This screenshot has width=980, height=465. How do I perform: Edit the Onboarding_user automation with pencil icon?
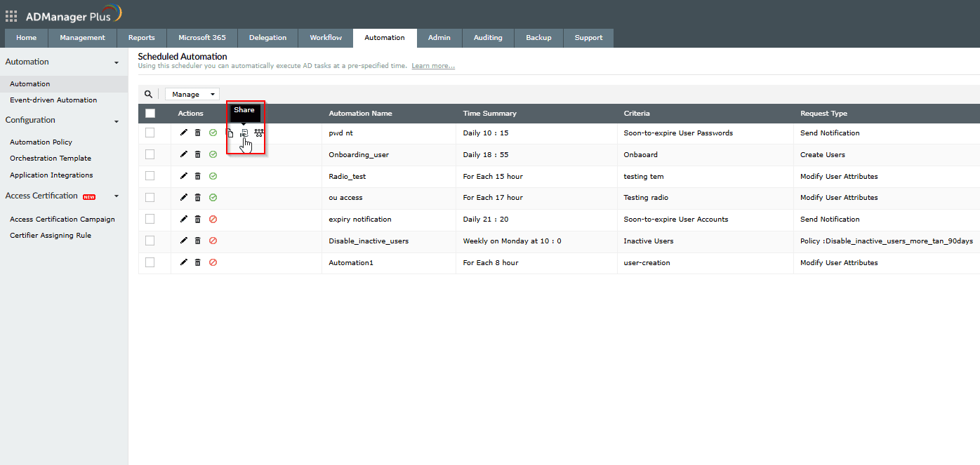point(184,154)
